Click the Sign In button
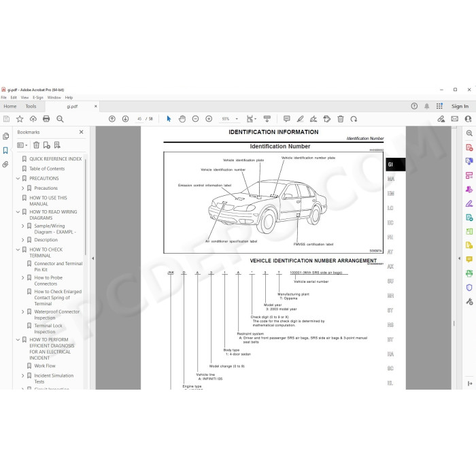This screenshot has height=476, width=476. coord(460,106)
